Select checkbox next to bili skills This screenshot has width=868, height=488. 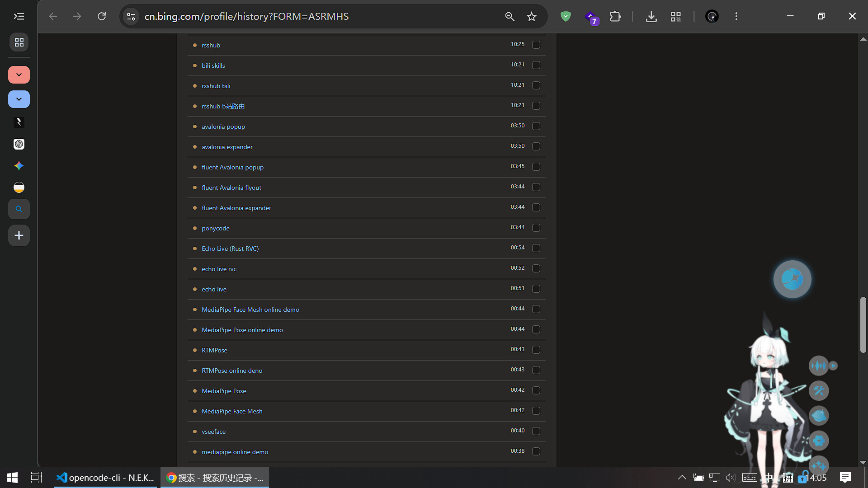coord(536,65)
